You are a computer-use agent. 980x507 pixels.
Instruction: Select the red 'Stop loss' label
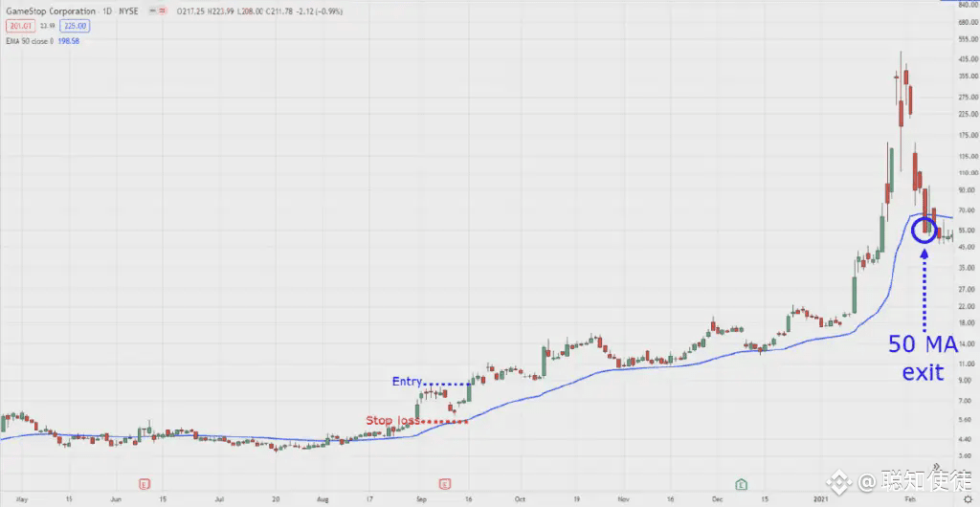(392, 420)
